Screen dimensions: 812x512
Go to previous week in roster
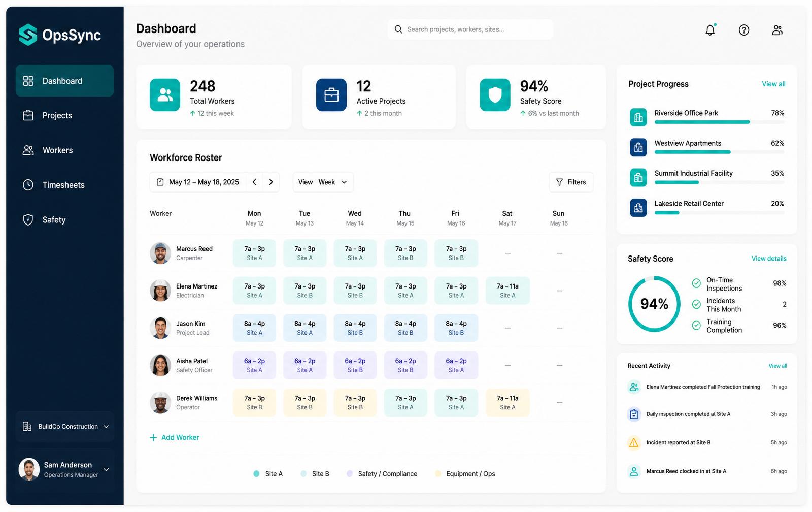point(254,182)
